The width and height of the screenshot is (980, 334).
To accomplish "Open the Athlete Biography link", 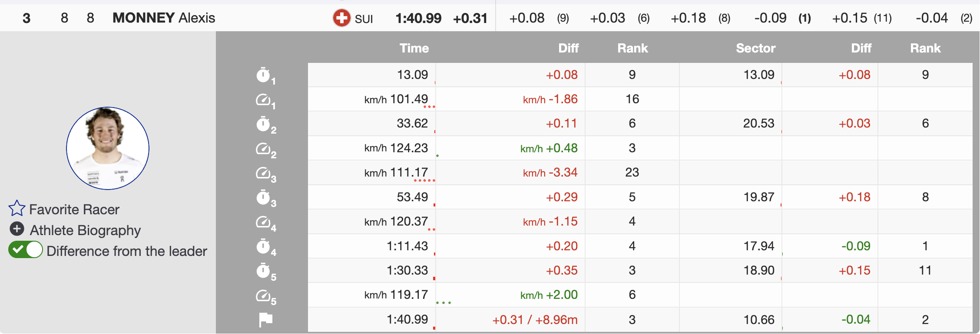I will tap(85, 230).
